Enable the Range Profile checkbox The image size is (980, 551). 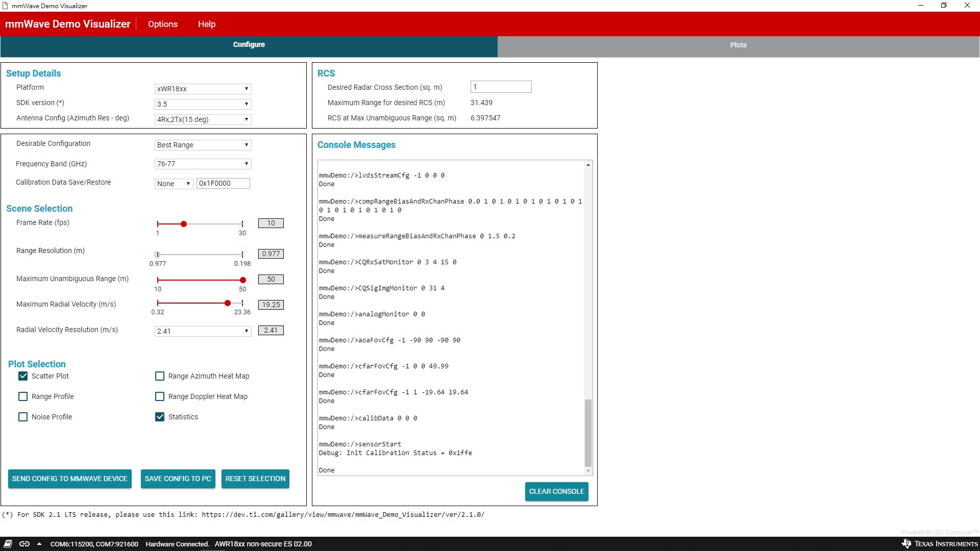point(23,396)
